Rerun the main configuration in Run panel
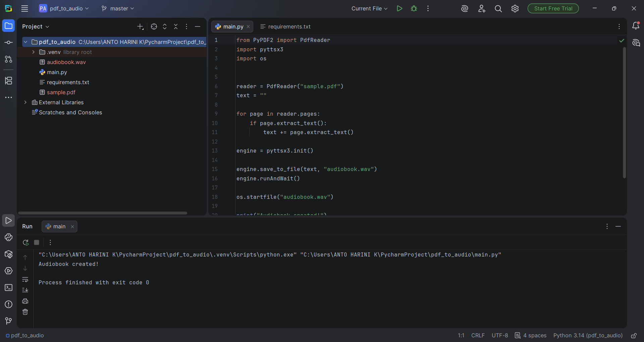The image size is (644, 342). point(25,242)
